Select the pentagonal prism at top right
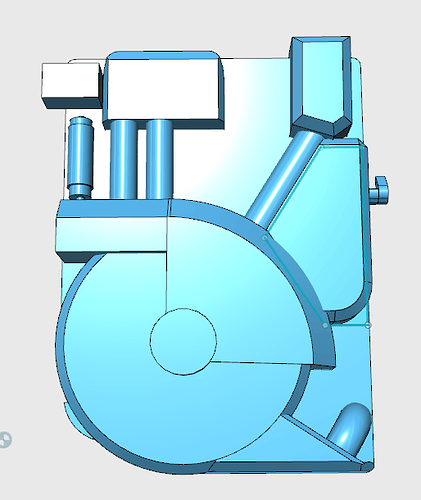 (x=321, y=86)
